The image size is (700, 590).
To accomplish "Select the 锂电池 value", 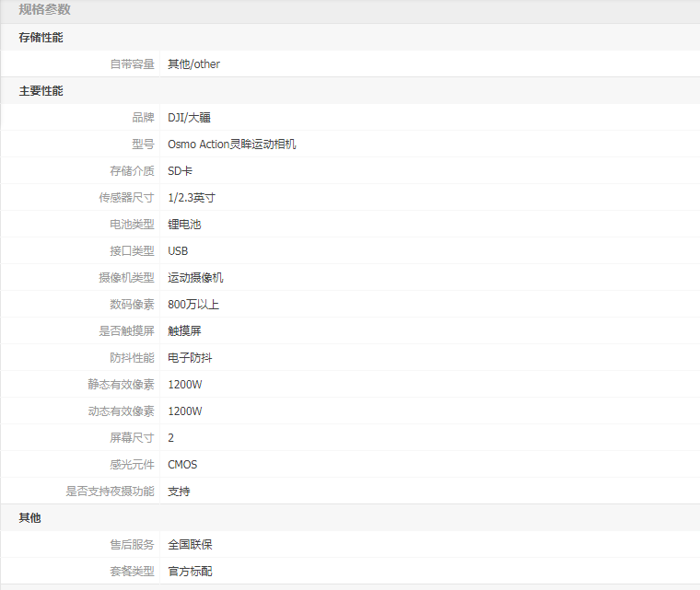I will pos(184,225).
